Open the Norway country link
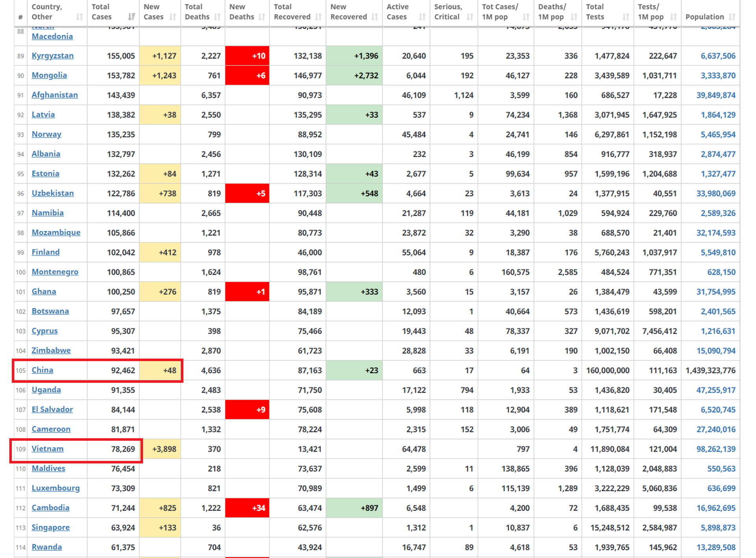 pyautogui.click(x=46, y=134)
